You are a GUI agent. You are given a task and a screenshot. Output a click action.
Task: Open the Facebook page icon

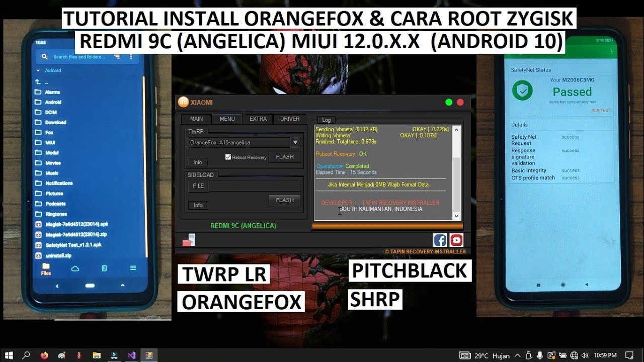tap(440, 240)
